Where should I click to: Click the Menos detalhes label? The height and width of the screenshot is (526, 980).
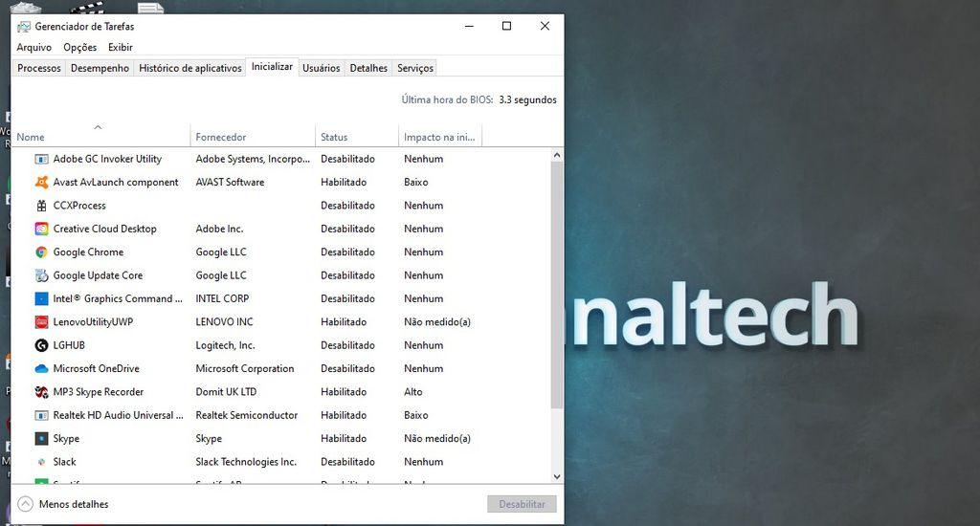pyautogui.click(x=73, y=504)
